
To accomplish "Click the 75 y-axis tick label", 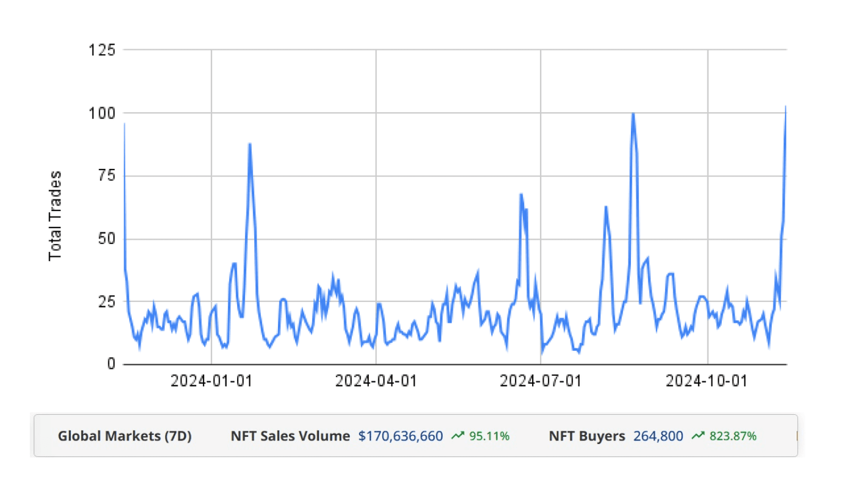I will (106, 176).
